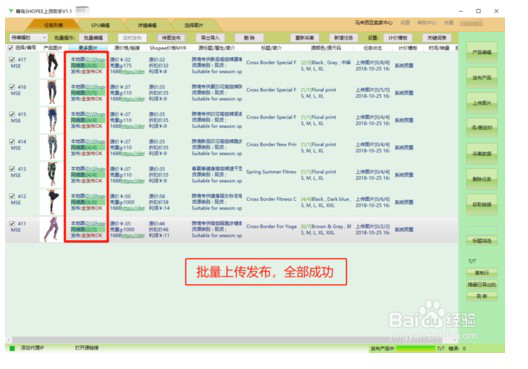Image resolution: width=528 pixels, height=369 pixels.
Task: Click the green publish progress bar in the status bar
Action: 416,348
